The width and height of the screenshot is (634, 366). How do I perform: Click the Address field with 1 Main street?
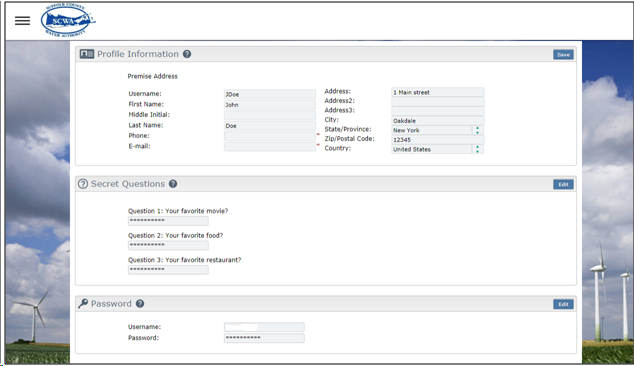(x=437, y=92)
